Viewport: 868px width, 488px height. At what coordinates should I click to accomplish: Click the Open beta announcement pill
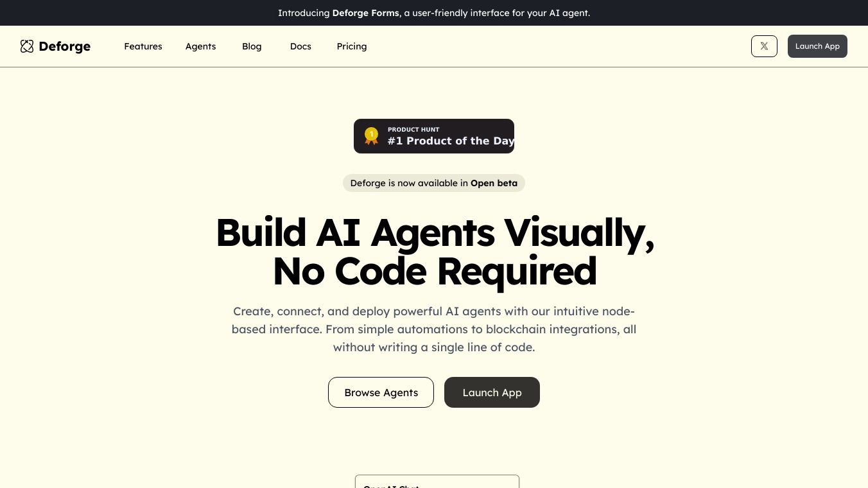(x=434, y=183)
